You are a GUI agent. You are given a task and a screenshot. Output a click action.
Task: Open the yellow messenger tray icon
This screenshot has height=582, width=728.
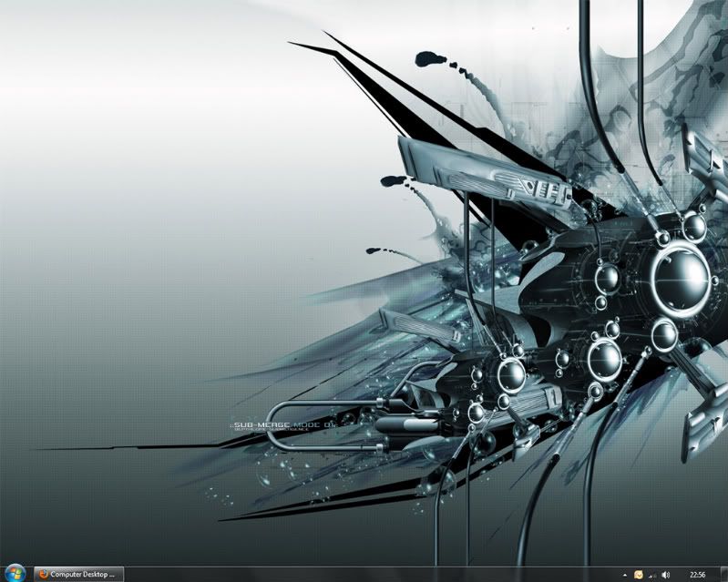pos(639,575)
